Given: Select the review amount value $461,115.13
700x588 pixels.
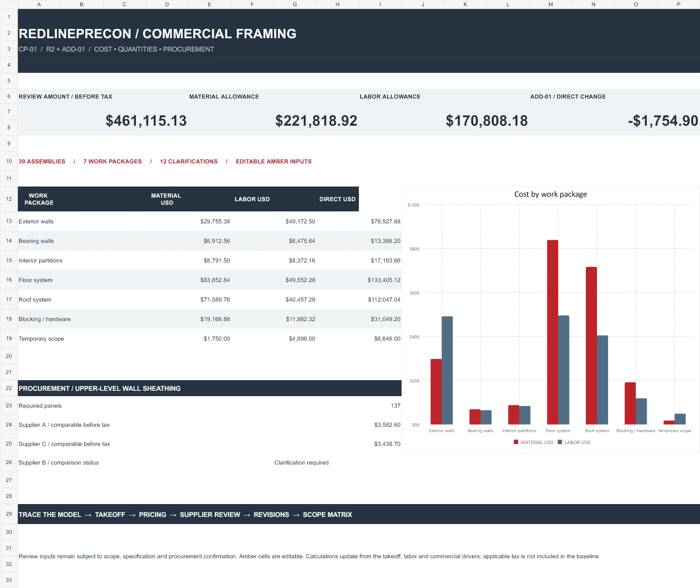Looking at the screenshot, I should (146, 121).
